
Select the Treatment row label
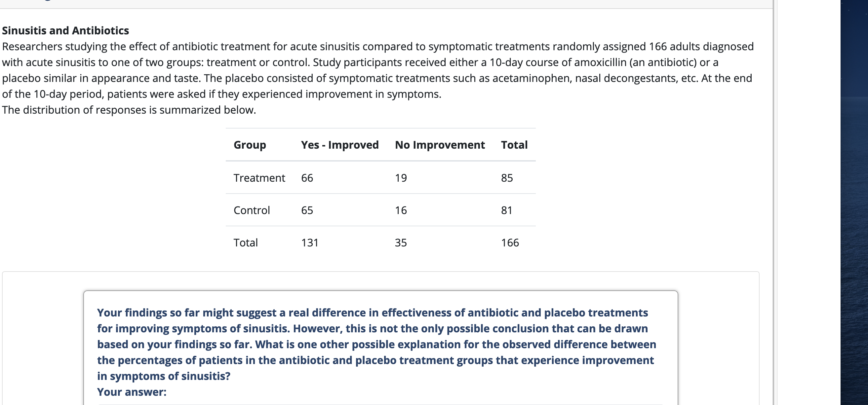259,178
